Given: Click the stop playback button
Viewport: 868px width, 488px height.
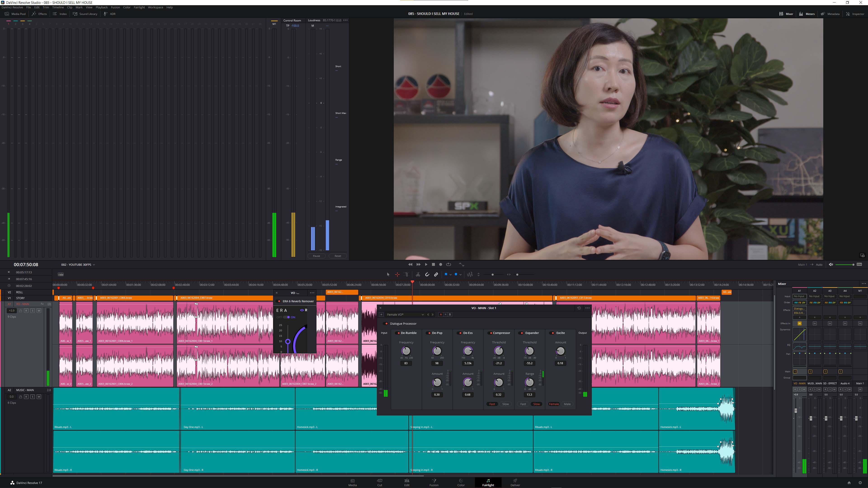Looking at the screenshot, I should coord(434,264).
